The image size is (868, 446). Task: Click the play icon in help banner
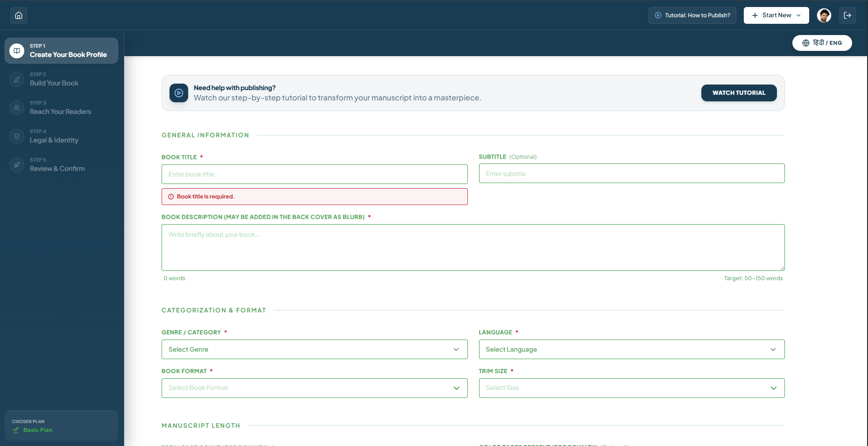tap(179, 93)
